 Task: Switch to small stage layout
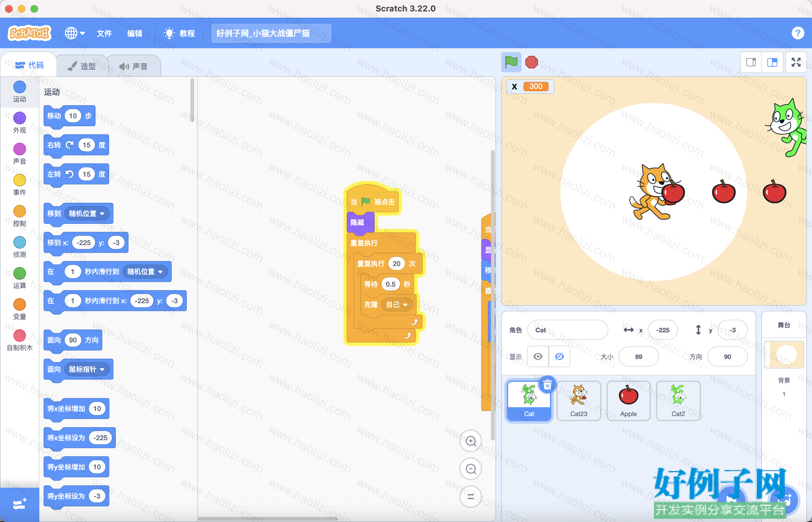[751, 62]
